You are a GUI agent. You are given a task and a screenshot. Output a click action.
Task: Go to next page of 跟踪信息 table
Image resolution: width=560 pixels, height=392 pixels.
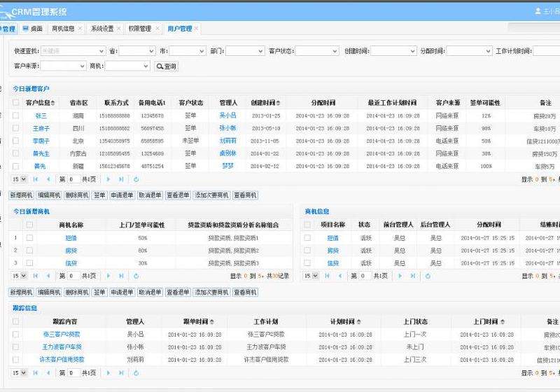coord(108,372)
